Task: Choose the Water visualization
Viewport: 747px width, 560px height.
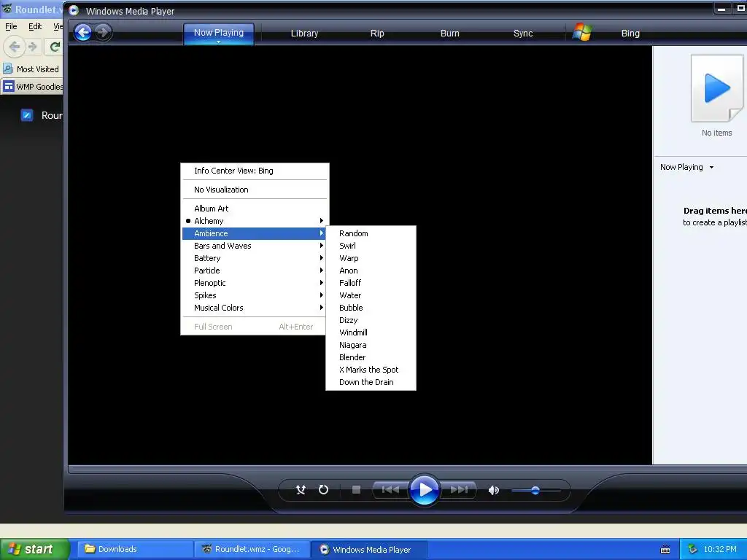Action: pos(371,295)
